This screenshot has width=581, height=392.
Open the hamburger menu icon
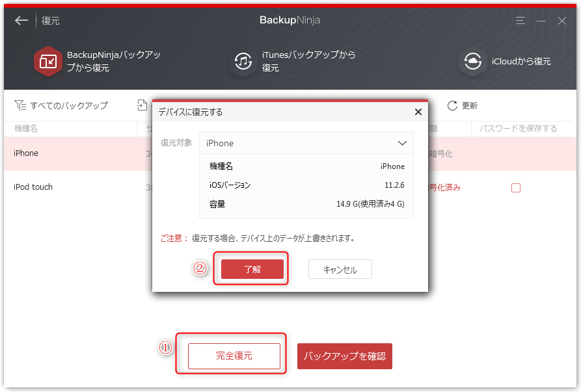pos(520,21)
